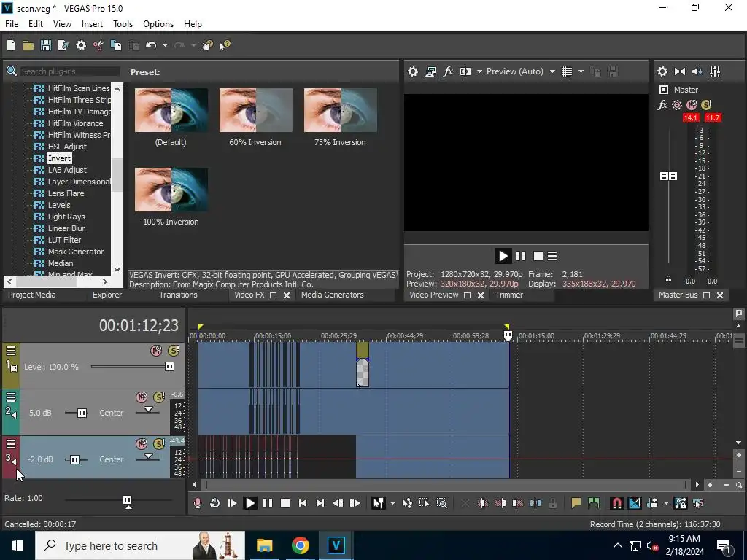Click the Open project folder icon
Viewport: 747px width, 560px height.
(x=28, y=45)
